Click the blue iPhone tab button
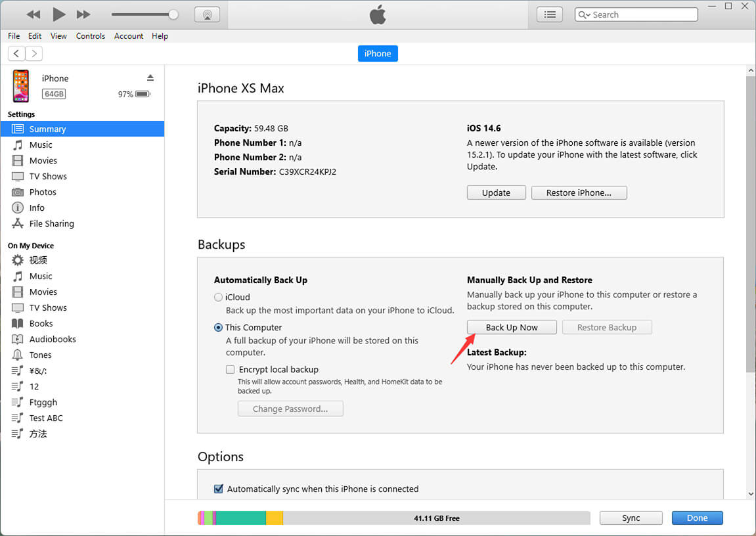 (x=378, y=53)
